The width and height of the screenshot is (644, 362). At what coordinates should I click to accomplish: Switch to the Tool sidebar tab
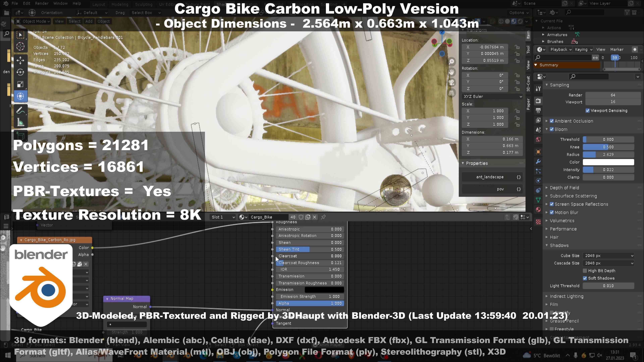(x=528, y=49)
